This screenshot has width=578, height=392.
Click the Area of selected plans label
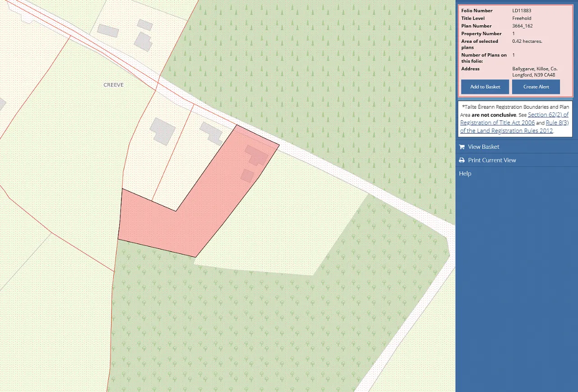click(480, 44)
